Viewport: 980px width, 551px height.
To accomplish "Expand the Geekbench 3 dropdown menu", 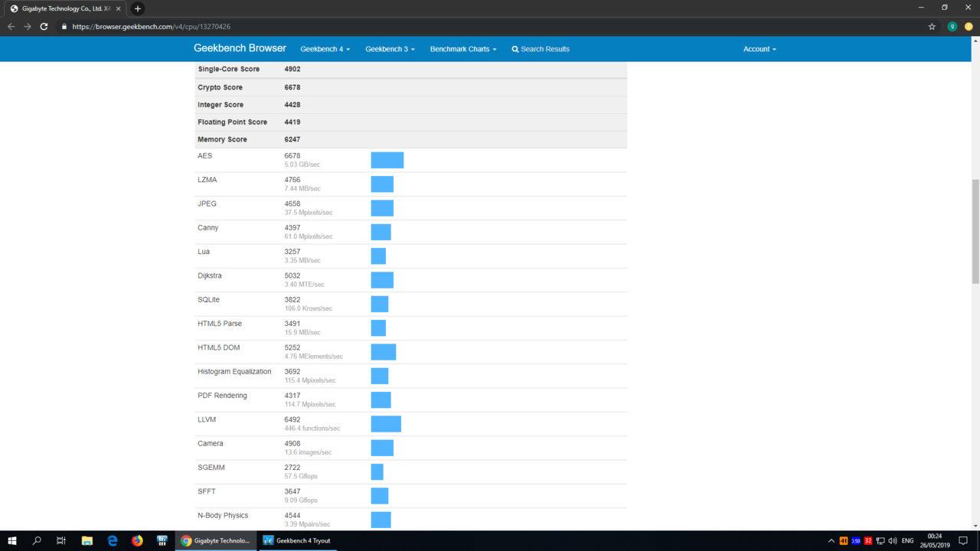I will [x=390, y=49].
